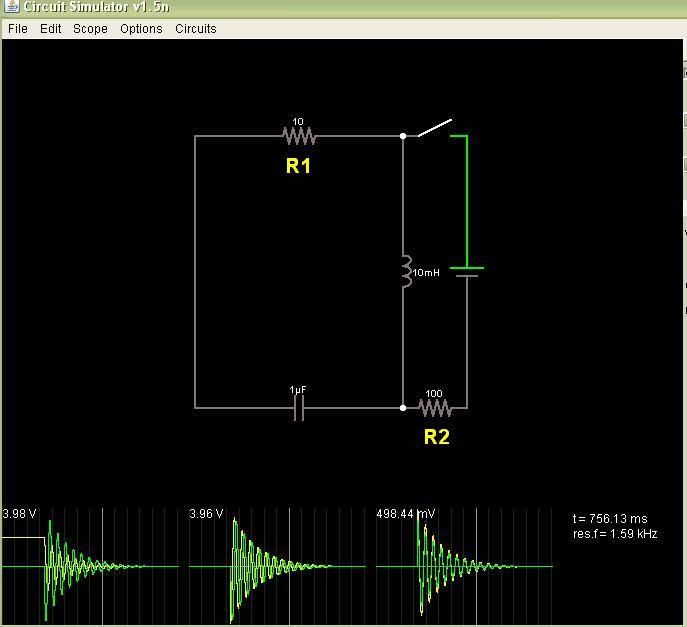Click the Circuit Simulator v1.5n title text

96,7
